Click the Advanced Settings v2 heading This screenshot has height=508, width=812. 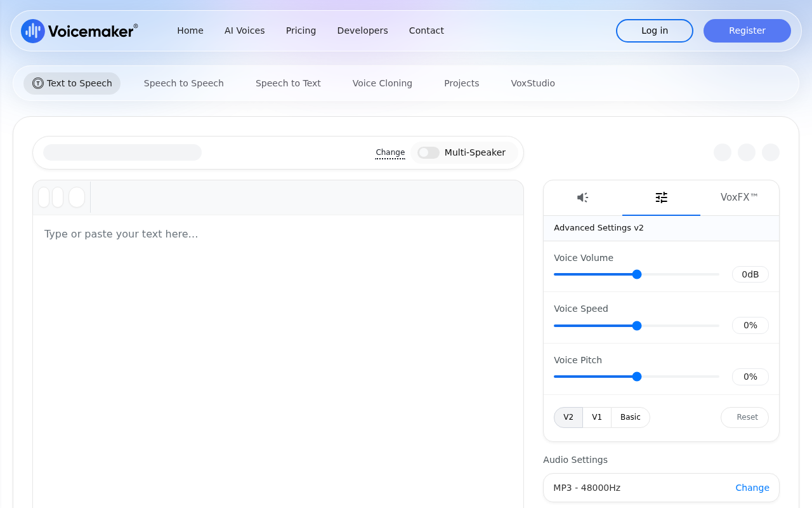[x=599, y=228]
